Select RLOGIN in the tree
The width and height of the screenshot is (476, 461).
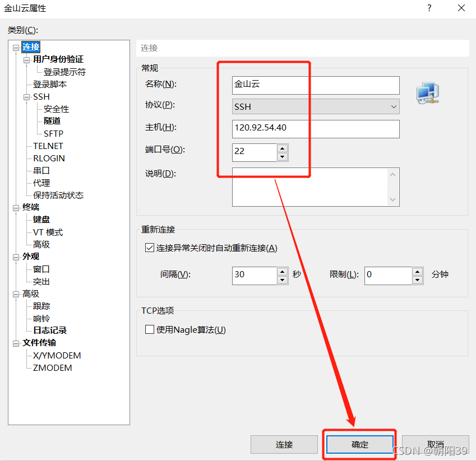pos(49,159)
